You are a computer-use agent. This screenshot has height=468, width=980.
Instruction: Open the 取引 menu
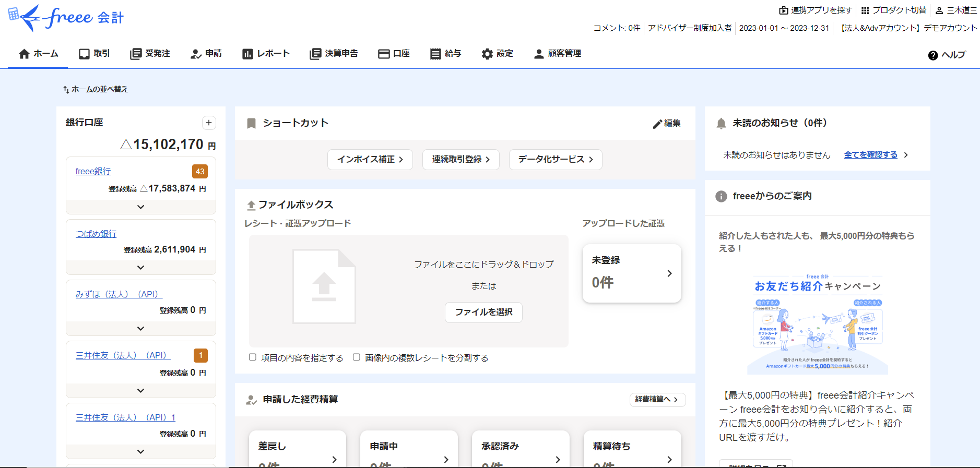point(94,54)
